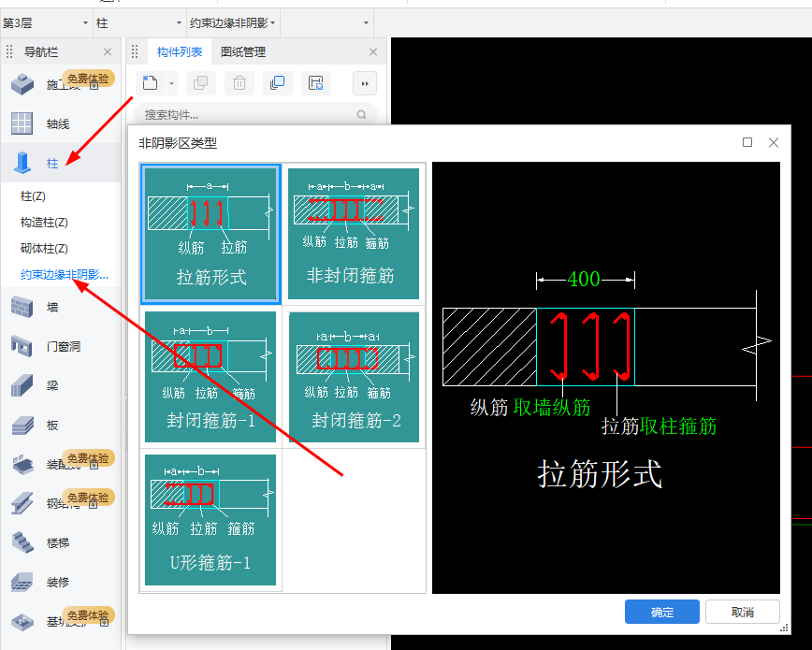Select 砌体柱(Z) in the navigation tree
This screenshot has width=812, height=650.
point(44,248)
